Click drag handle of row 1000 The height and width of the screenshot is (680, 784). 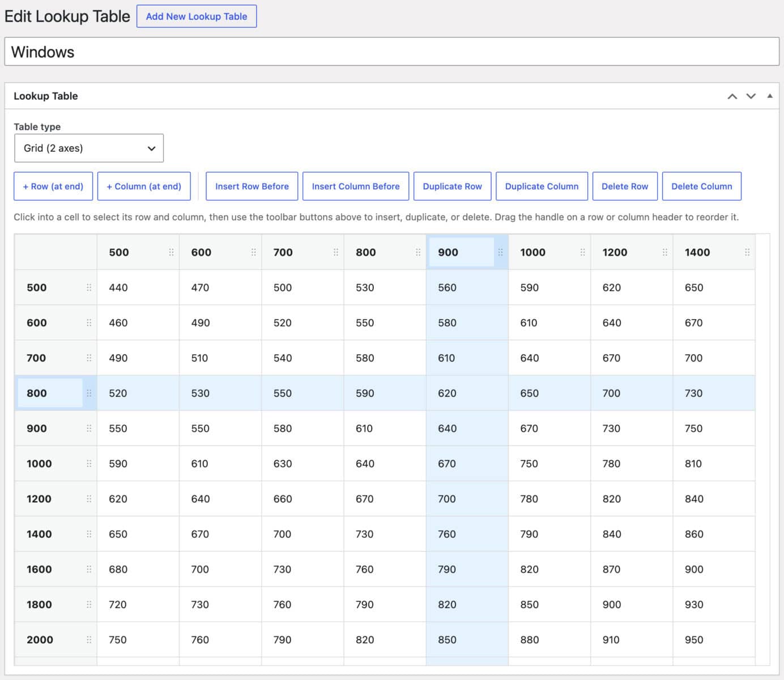89,464
